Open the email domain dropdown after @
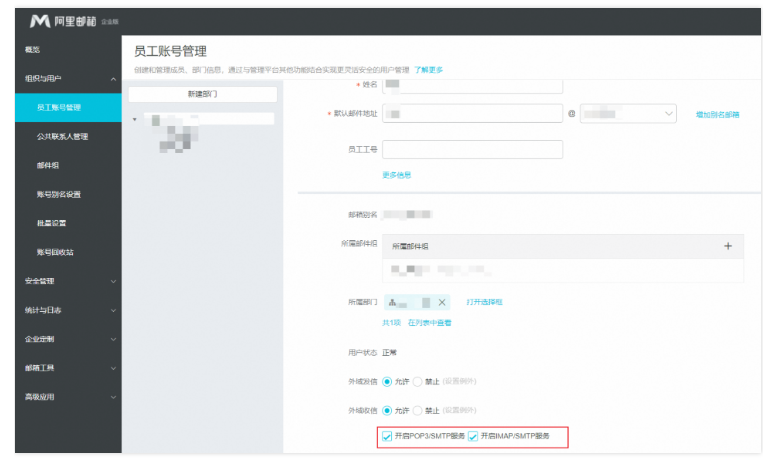 628,114
